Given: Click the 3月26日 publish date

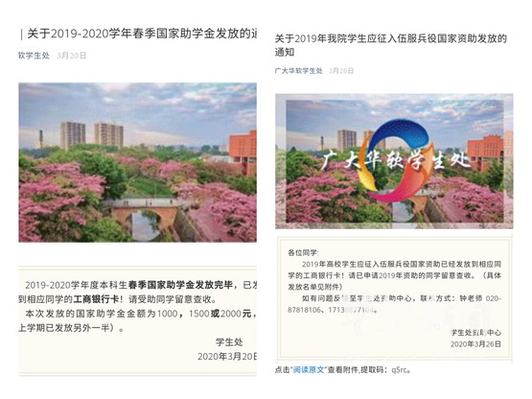Looking at the screenshot, I should tap(341, 71).
